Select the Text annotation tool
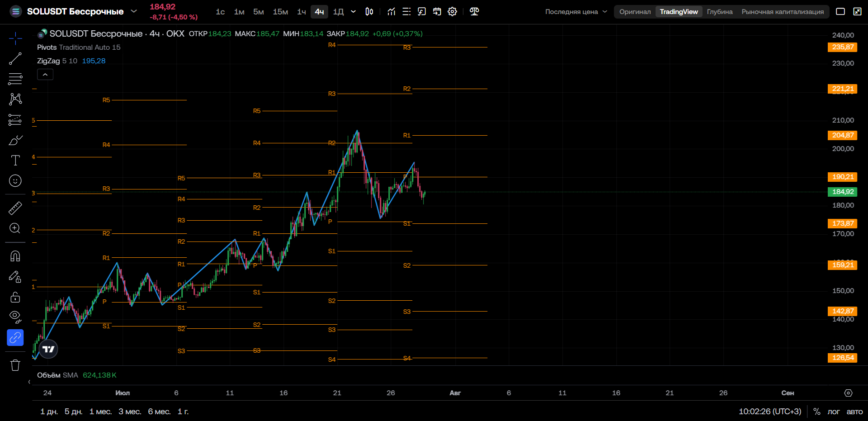The height and width of the screenshot is (421, 868). pyautogui.click(x=15, y=161)
